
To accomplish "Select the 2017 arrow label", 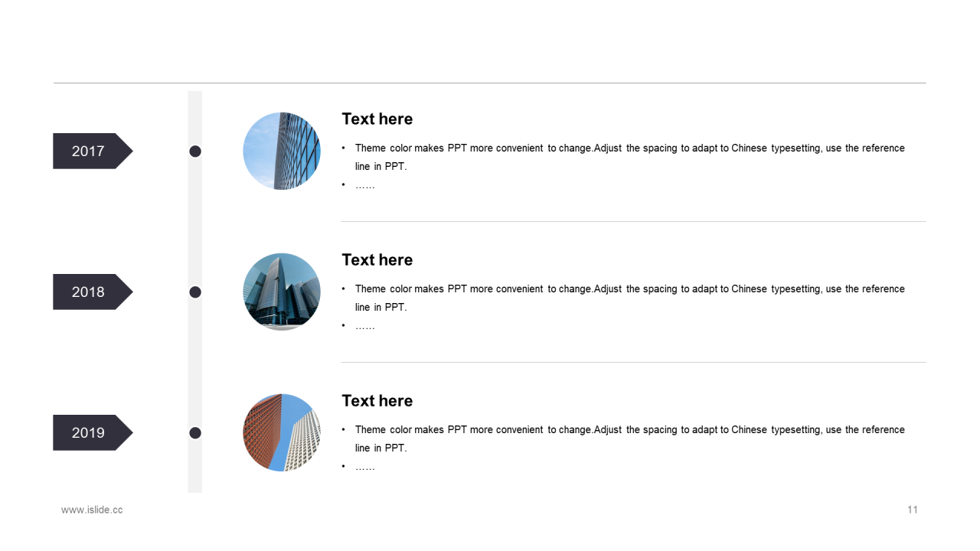I will pos(93,151).
